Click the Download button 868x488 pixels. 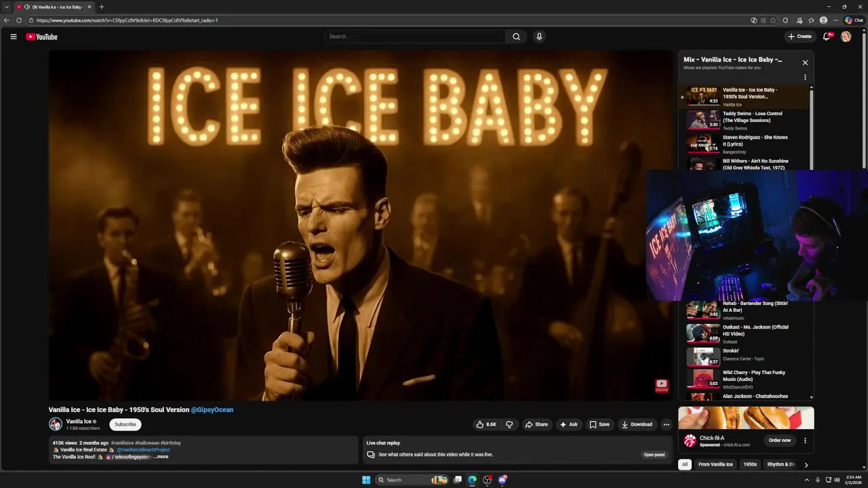(637, 424)
